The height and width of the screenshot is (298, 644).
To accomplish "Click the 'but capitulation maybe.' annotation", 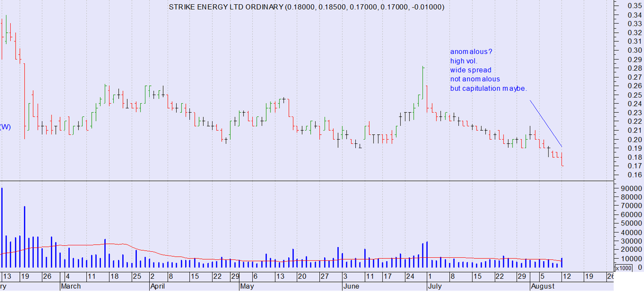I will pos(488,88).
